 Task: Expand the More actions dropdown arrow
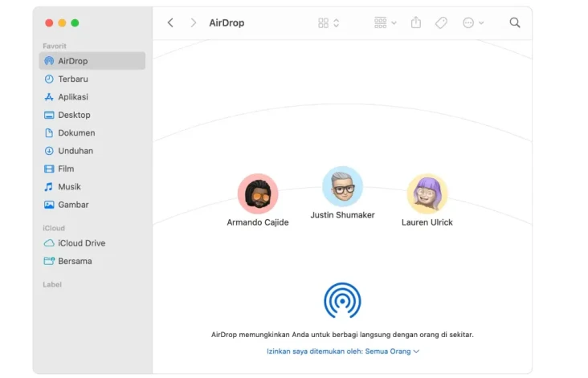(x=481, y=22)
